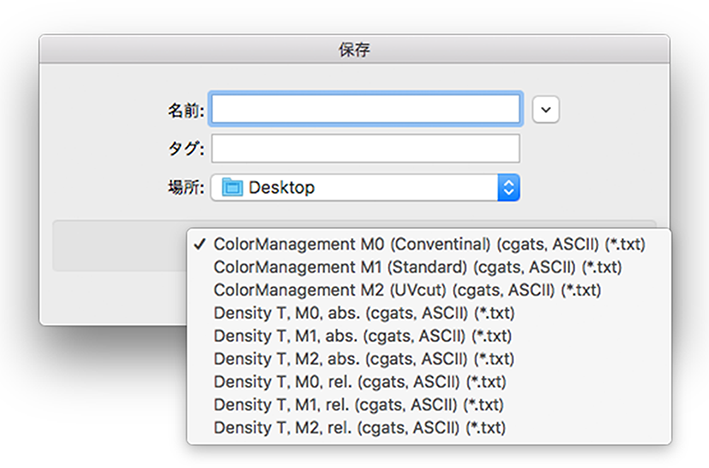Image resolution: width=709 pixels, height=468 pixels.
Task: Choose Density T, M1, abs. format
Action: (429, 336)
